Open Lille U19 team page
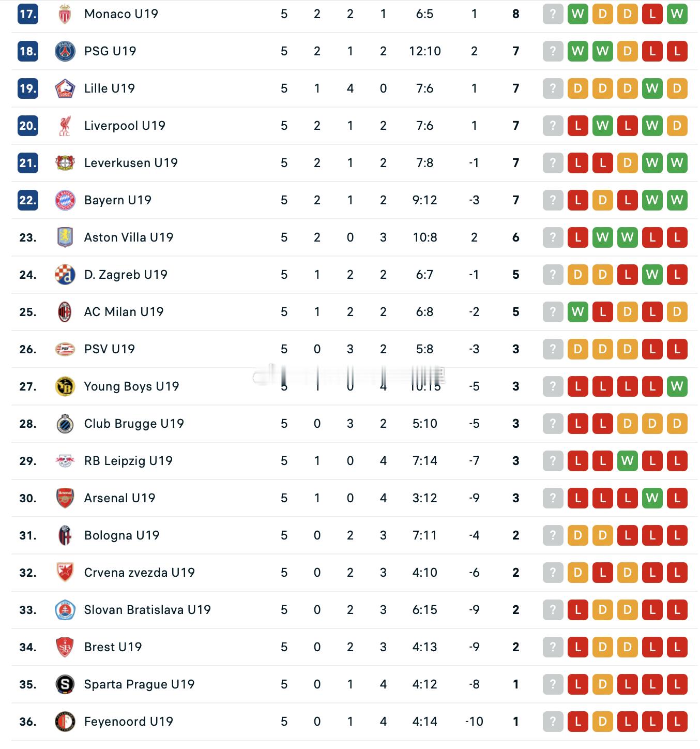This screenshot has height=749, width=700. point(110,88)
